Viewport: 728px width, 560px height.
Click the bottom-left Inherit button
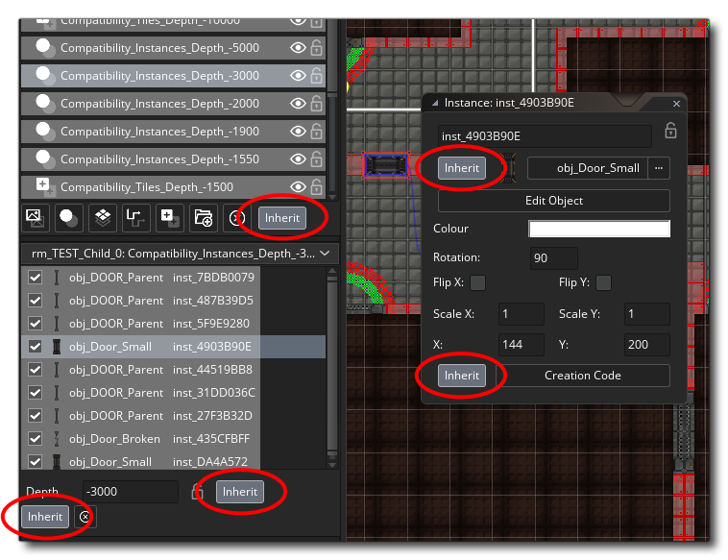[45, 517]
